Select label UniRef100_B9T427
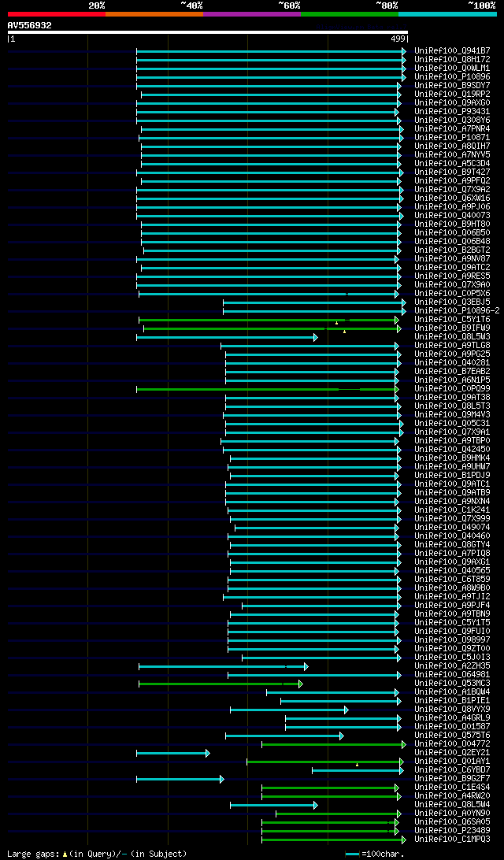 453,172
